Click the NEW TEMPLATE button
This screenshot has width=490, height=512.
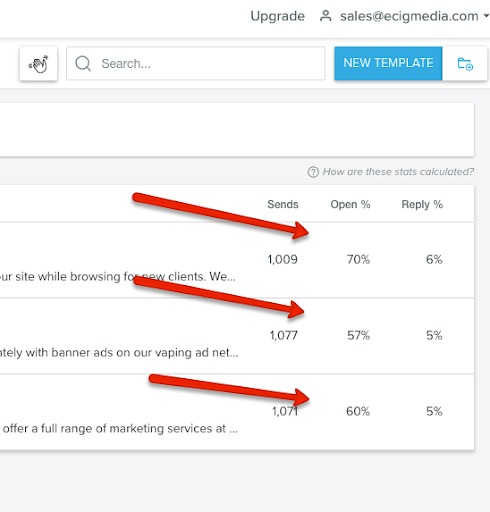pos(388,63)
